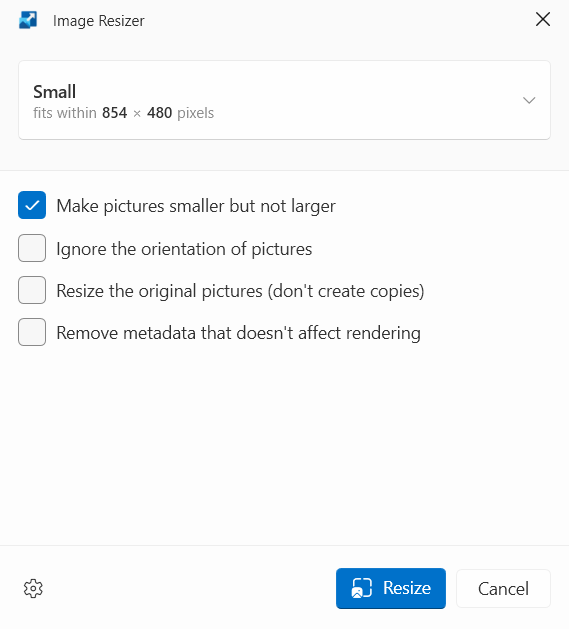Click the Resize button label
This screenshot has height=629, width=569.
[x=407, y=588]
